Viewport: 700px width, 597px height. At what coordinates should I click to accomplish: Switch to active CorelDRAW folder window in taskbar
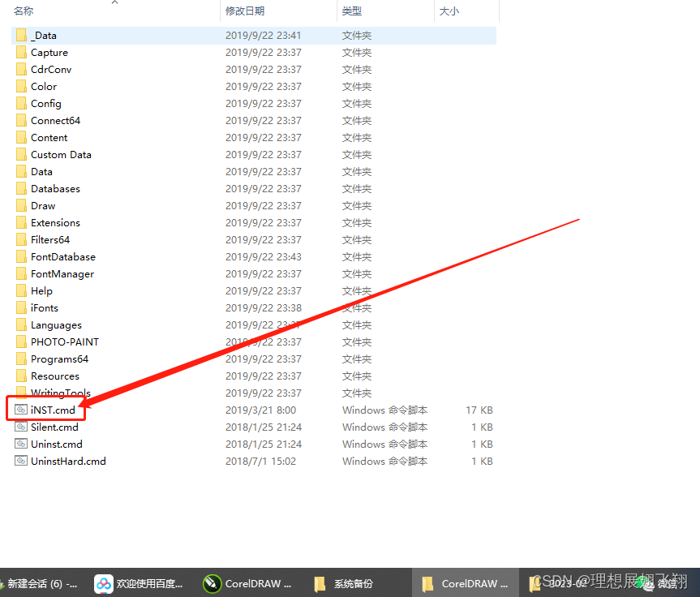[465, 583]
